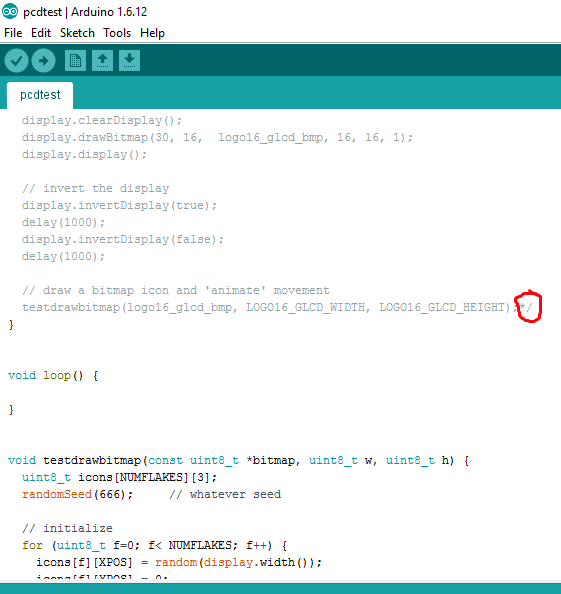Open the File menu
The height and width of the screenshot is (594, 561).
coord(13,33)
